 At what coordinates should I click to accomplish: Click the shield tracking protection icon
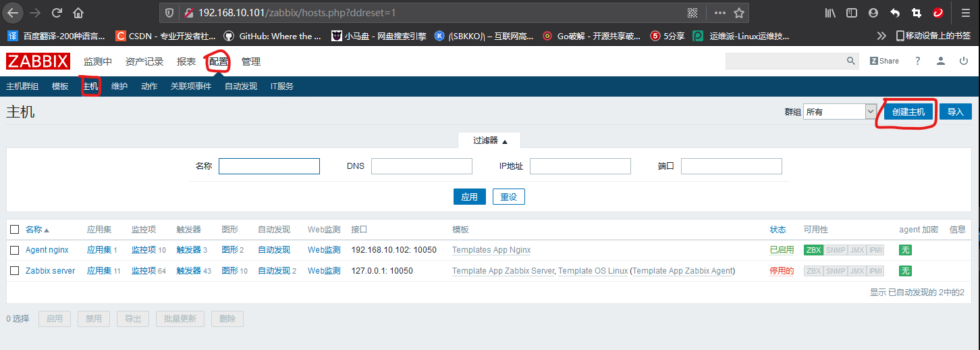(169, 13)
